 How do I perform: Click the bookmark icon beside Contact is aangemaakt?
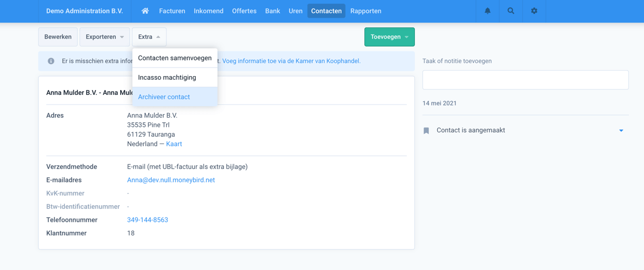pyautogui.click(x=427, y=130)
